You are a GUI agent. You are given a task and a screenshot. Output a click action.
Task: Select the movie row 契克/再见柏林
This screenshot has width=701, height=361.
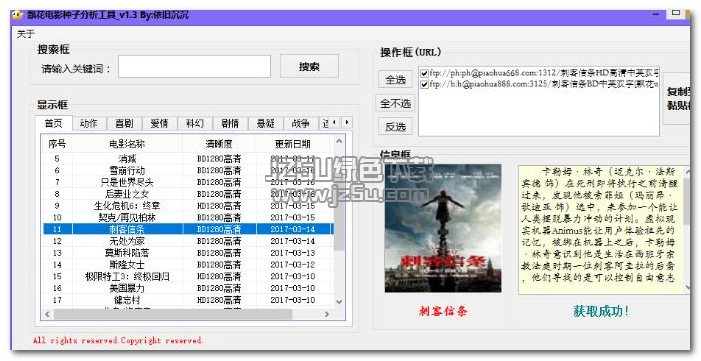pyautogui.click(x=188, y=217)
